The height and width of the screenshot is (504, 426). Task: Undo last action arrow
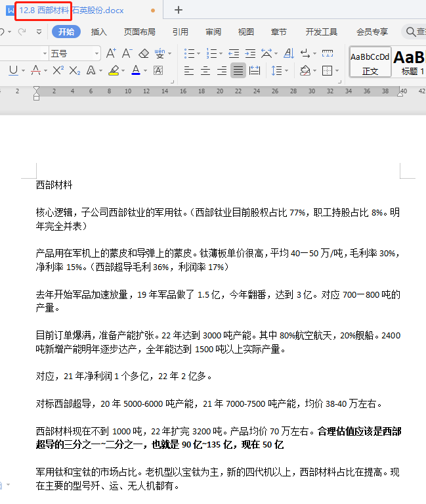[2, 32]
